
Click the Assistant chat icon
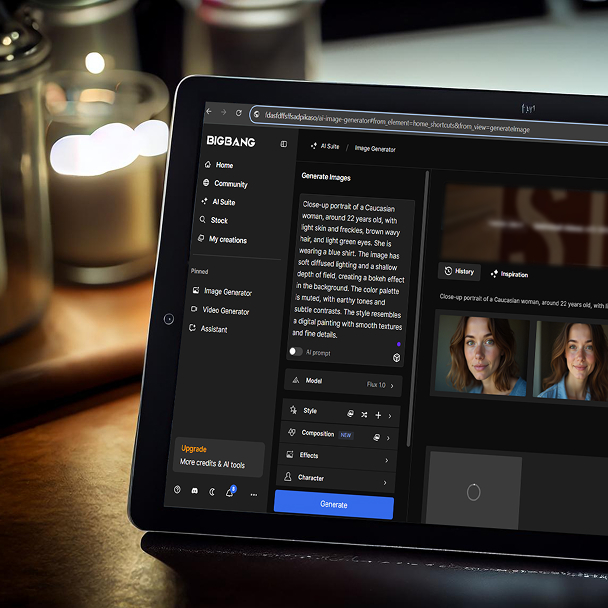point(192,328)
